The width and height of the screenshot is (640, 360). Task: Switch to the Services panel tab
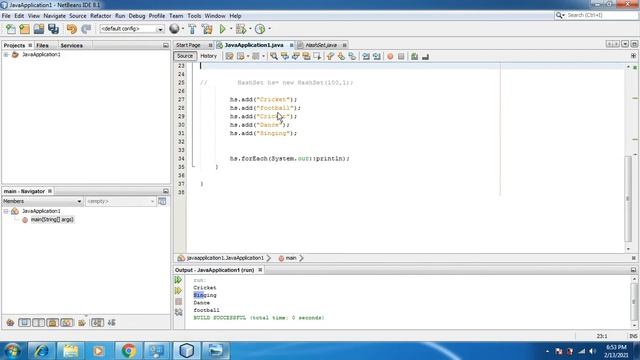pos(71,45)
